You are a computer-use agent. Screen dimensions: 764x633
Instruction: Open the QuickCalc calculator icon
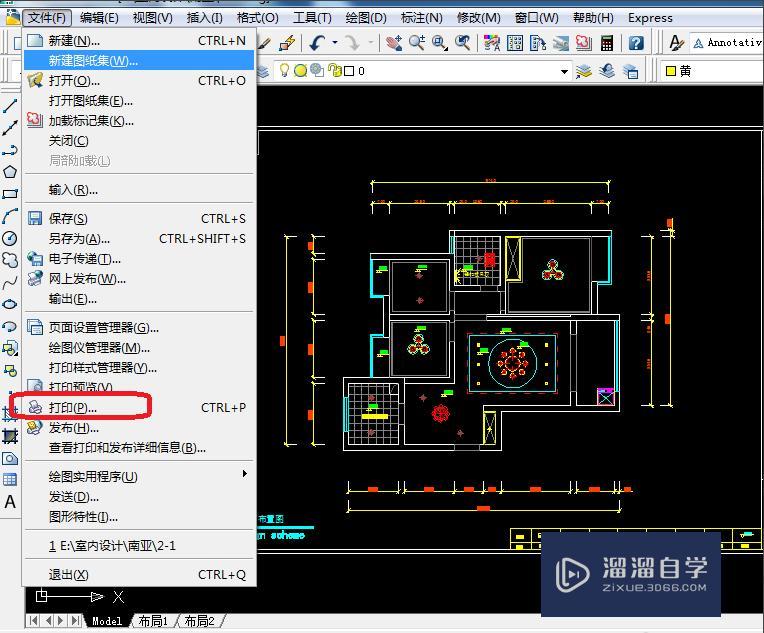[607, 43]
